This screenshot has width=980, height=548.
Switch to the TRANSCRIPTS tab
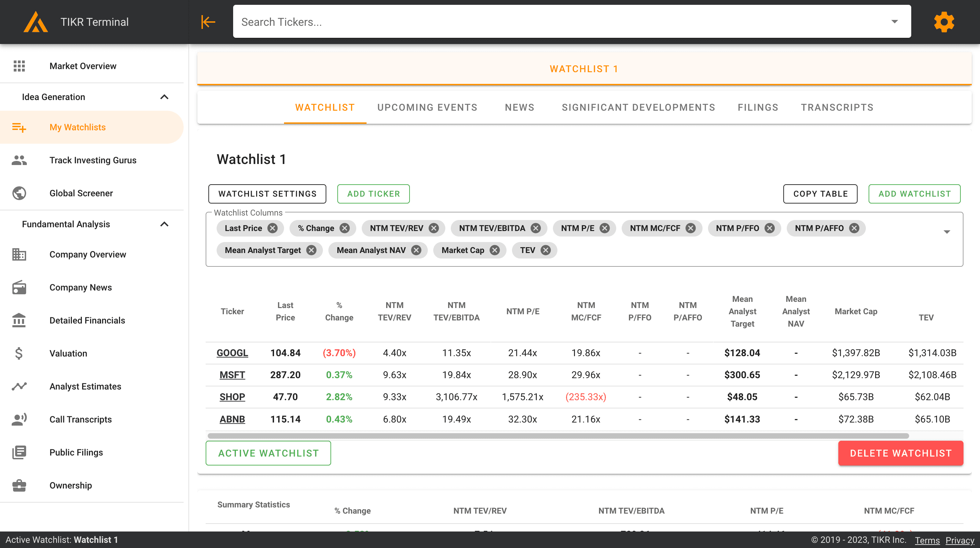[837, 107]
